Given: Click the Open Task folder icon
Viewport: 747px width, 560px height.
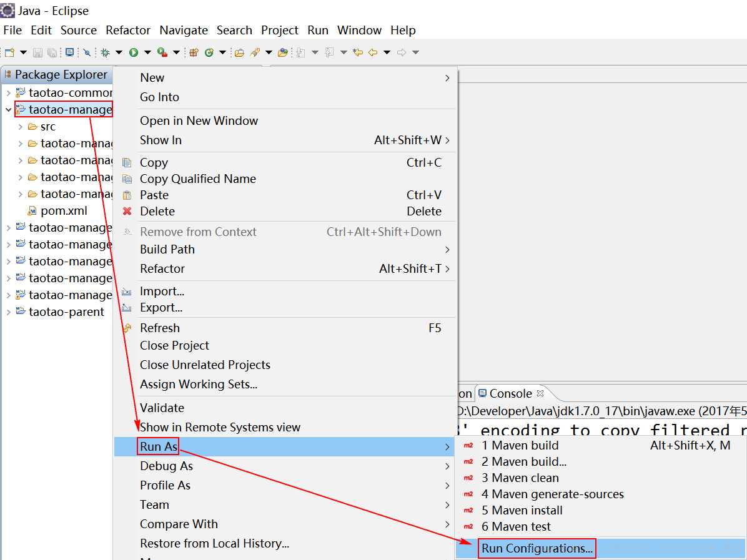Looking at the screenshot, I should (283, 52).
